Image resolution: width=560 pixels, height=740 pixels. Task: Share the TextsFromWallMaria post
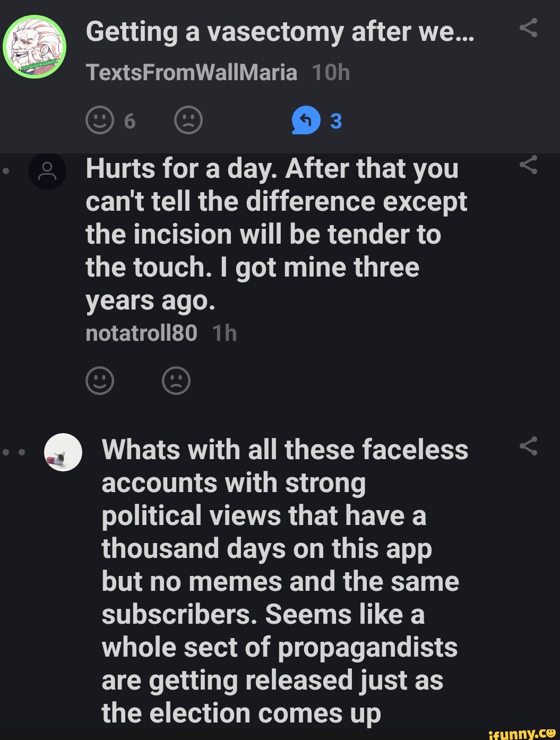tap(528, 28)
